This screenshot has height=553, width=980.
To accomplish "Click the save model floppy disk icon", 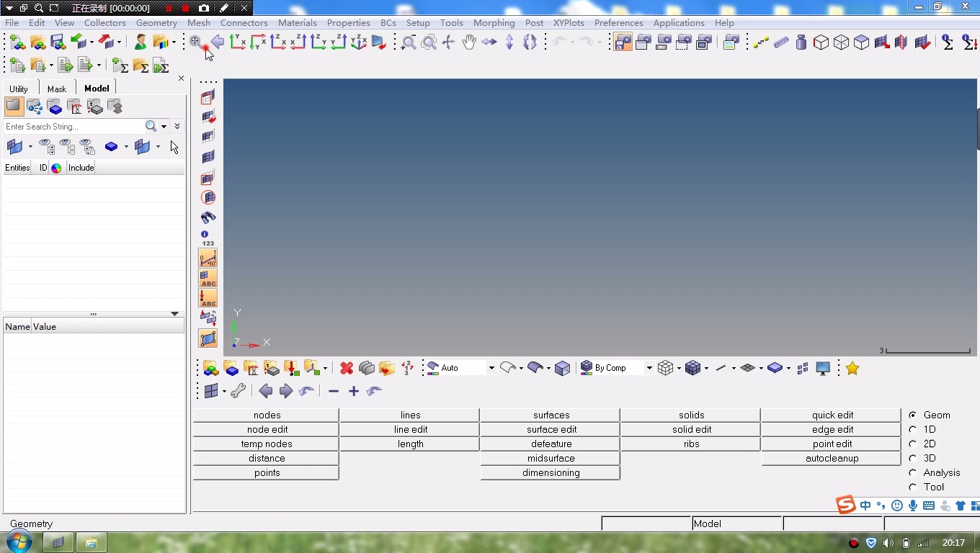I will [58, 42].
